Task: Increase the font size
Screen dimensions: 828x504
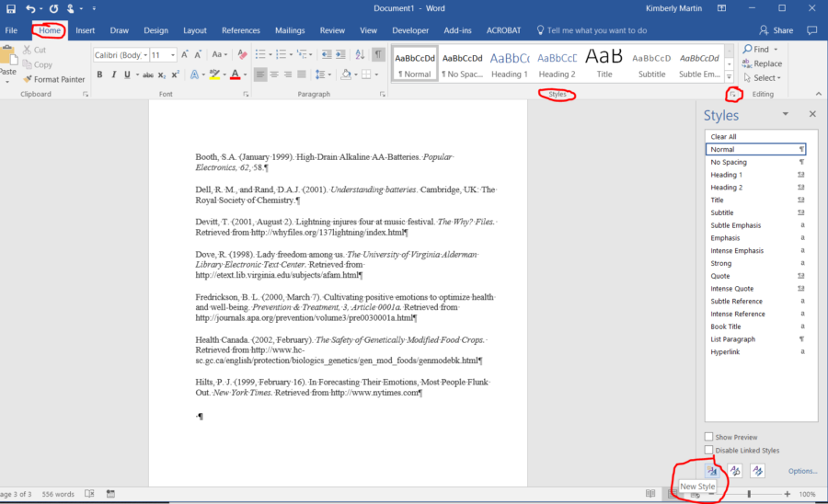Action: click(184, 54)
